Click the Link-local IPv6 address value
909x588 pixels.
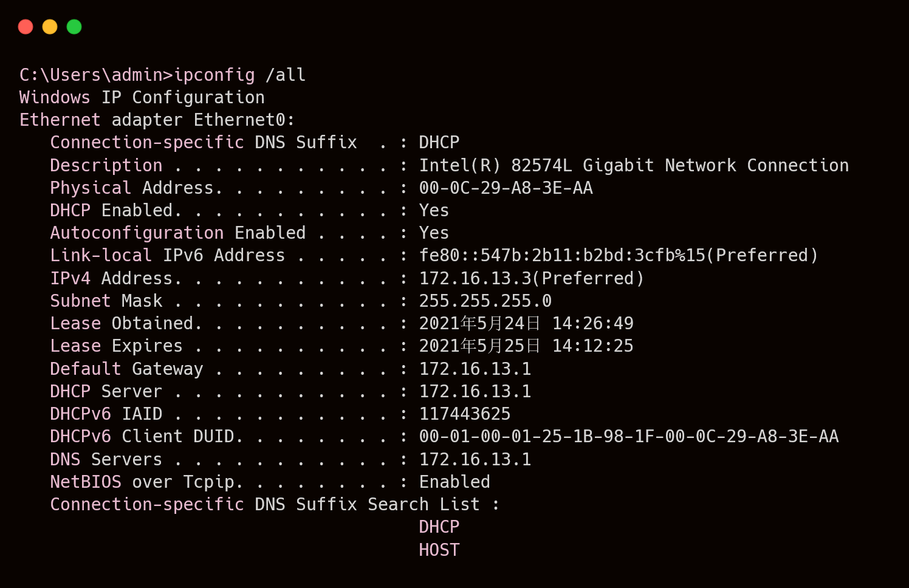(619, 255)
